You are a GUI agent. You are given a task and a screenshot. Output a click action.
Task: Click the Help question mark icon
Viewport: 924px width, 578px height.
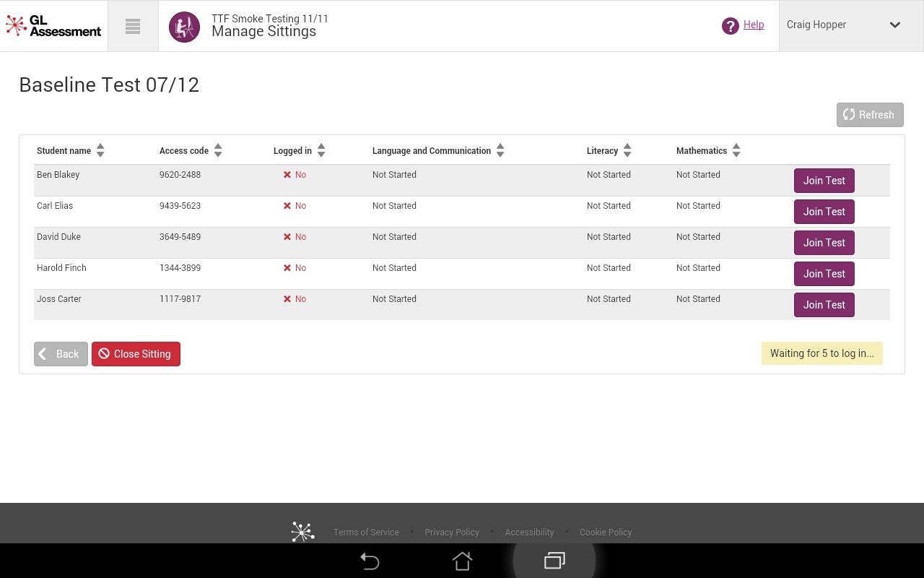pos(730,25)
